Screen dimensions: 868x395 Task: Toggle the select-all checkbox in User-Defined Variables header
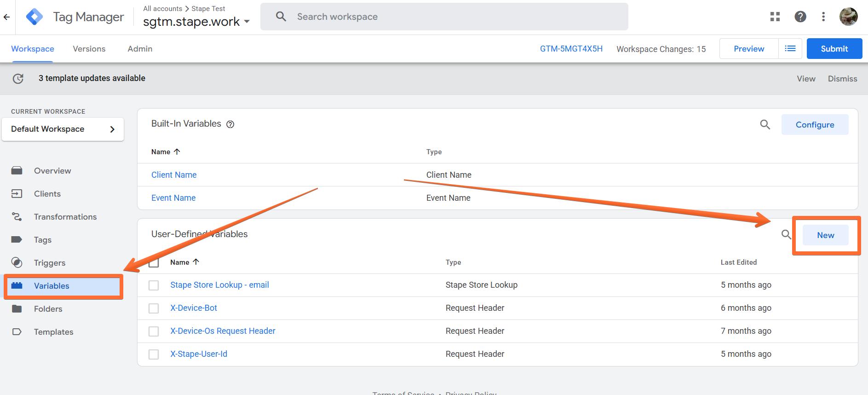point(154,262)
